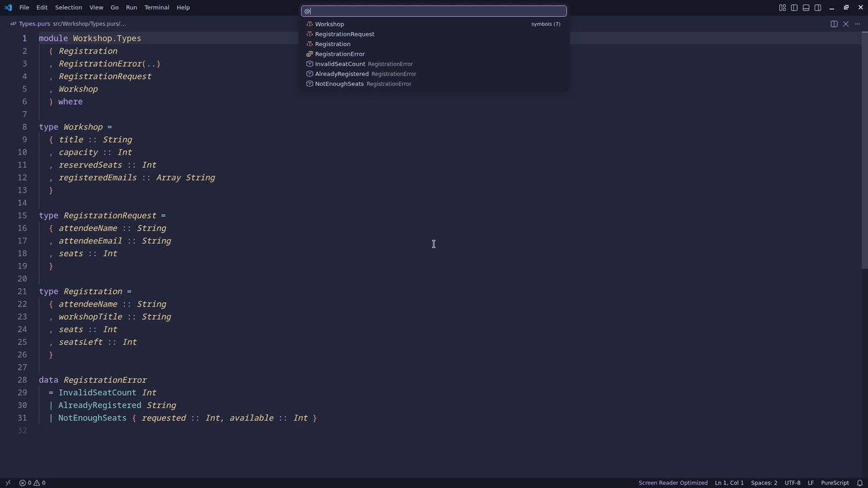The height and width of the screenshot is (488, 868).
Task: Click 'seatsLeft' on line 25
Action: 81,342
